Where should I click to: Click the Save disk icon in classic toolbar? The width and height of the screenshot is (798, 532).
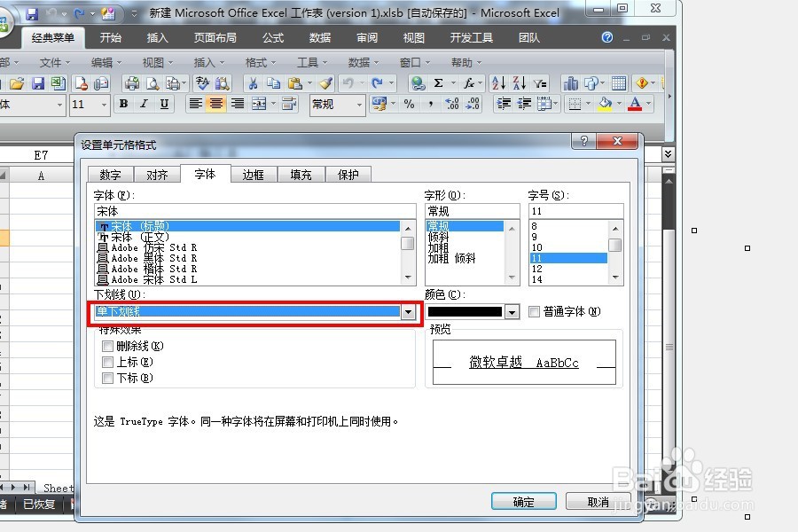pyautogui.click(x=37, y=83)
